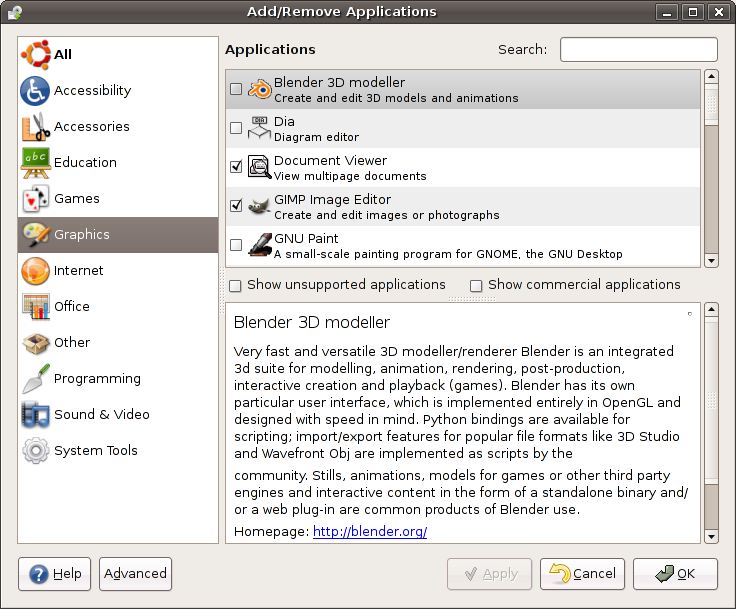
Task: Enable Show unsupported applications
Action: point(235,285)
